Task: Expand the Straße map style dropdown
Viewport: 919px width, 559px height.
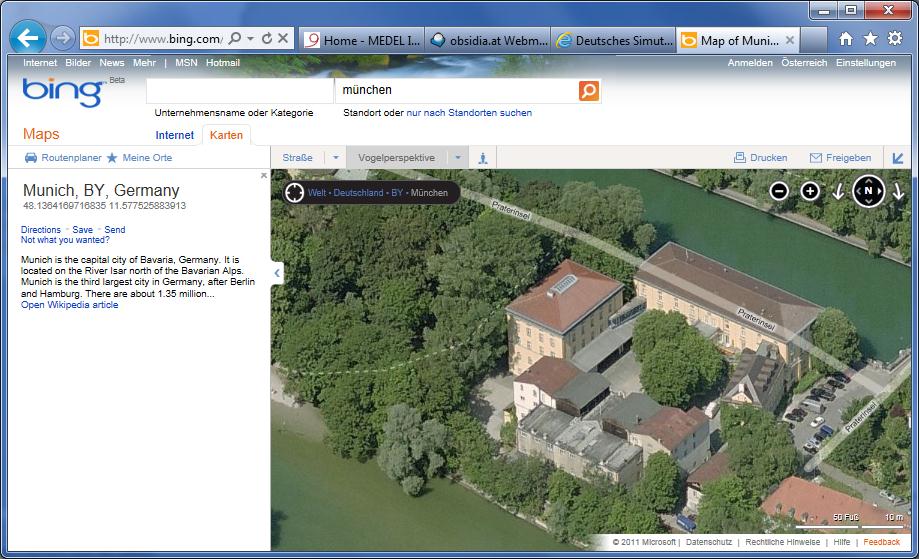Action: pos(336,158)
